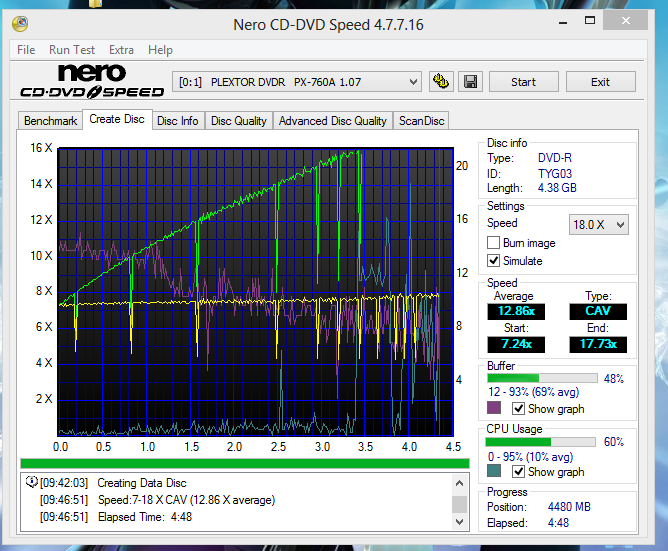This screenshot has height=551, width=668.
Task: Click the 17.73x End speed value
Action: [x=598, y=344]
